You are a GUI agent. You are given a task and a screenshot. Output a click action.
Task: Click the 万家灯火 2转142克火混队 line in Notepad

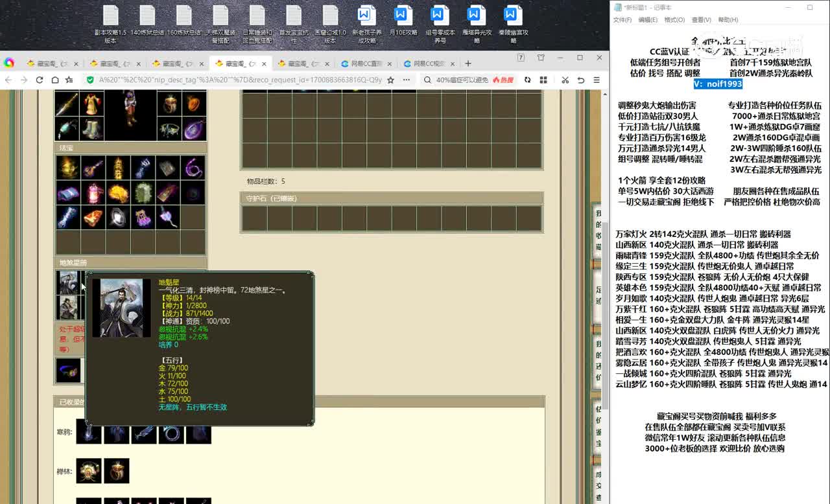703,234
